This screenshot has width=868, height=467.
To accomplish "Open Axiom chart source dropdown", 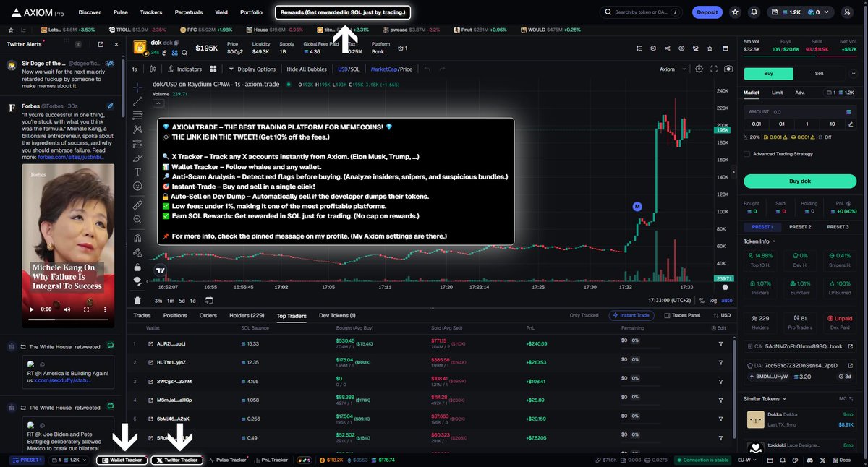I will pos(671,69).
